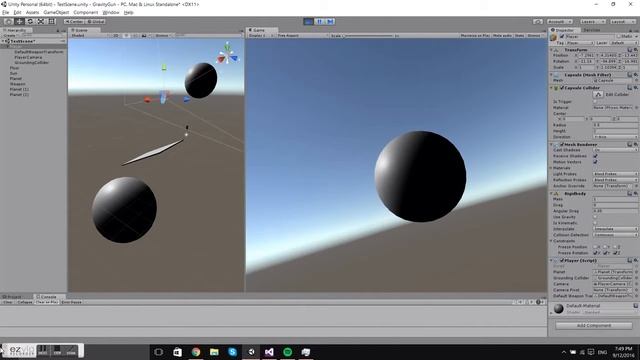Select the Rotate tool in toolbar
The image size is (640, 360).
coord(30,21)
